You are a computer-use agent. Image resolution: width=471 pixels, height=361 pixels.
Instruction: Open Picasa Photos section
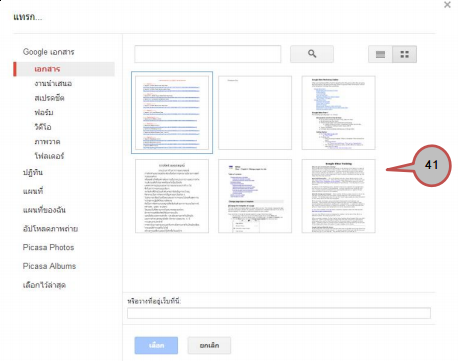coord(48,247)
